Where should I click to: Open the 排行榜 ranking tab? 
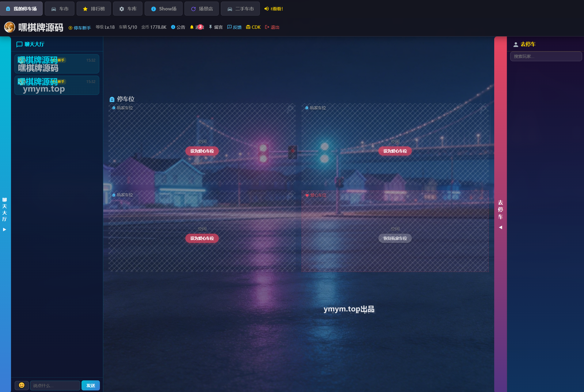click(x=94, y=9)
